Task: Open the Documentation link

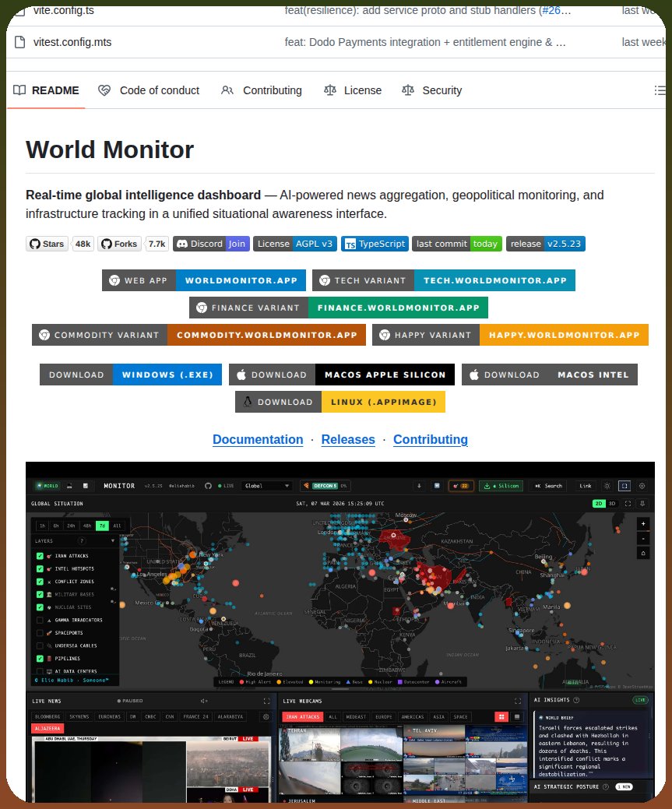Action: 258,439
